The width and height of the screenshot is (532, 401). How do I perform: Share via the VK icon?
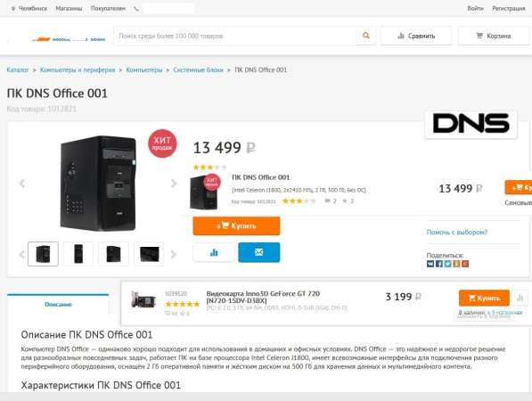(x=430, y=264)
